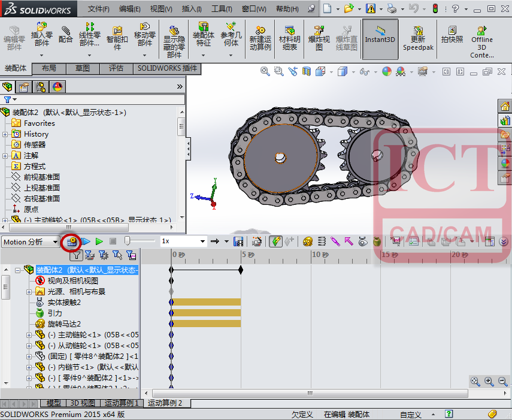Click the Zoom to Fit view icon
Screen dimensions: 512x420
265,71
